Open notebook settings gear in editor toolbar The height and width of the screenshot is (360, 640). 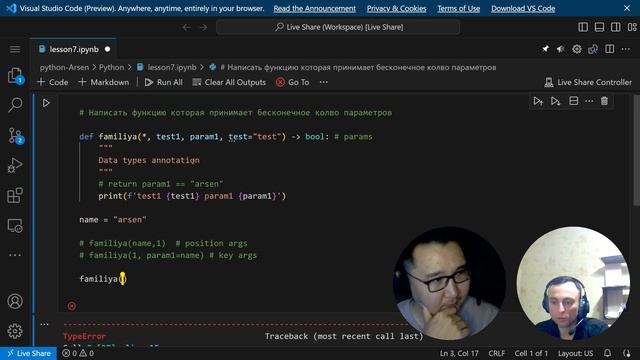(577, 49)
